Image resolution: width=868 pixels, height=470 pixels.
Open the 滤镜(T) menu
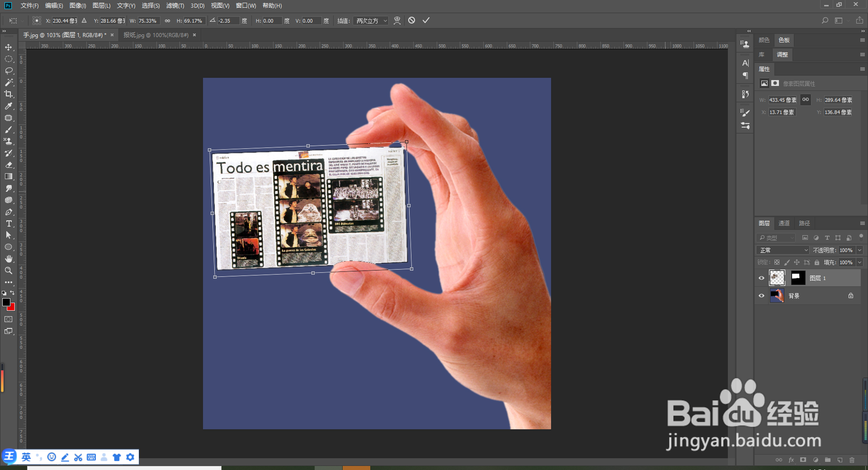pos(175,5)
